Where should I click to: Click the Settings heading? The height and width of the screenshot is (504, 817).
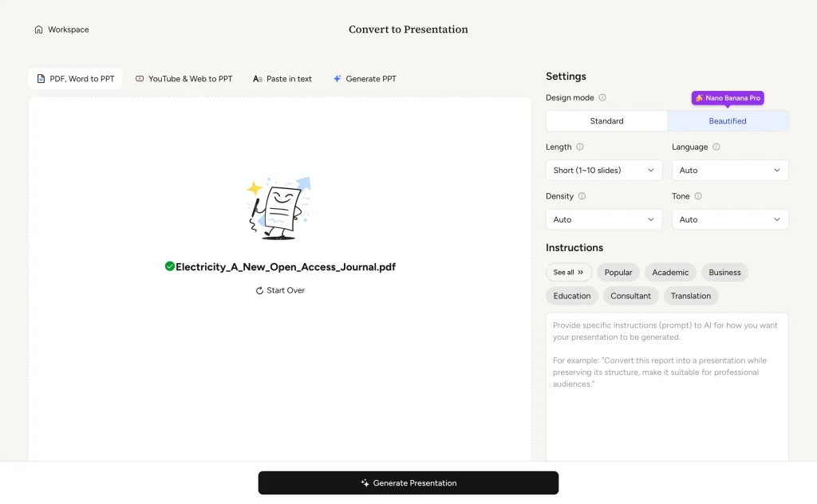566,77
